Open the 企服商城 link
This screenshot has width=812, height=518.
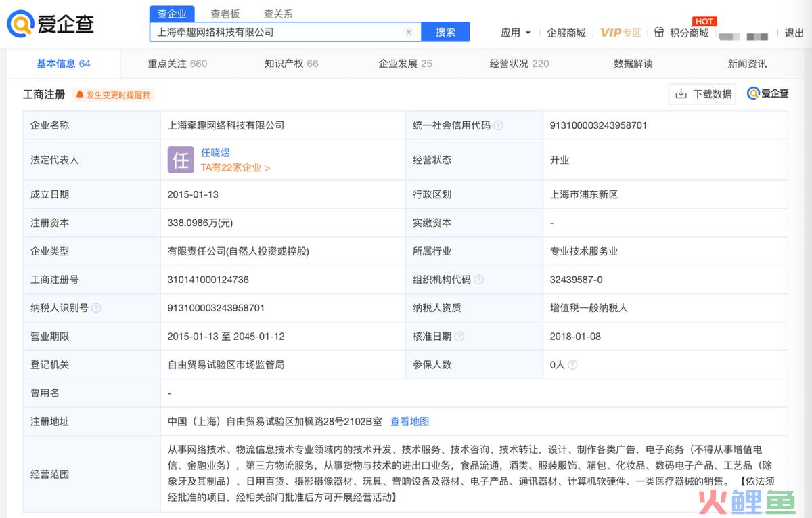coord(566,33)
